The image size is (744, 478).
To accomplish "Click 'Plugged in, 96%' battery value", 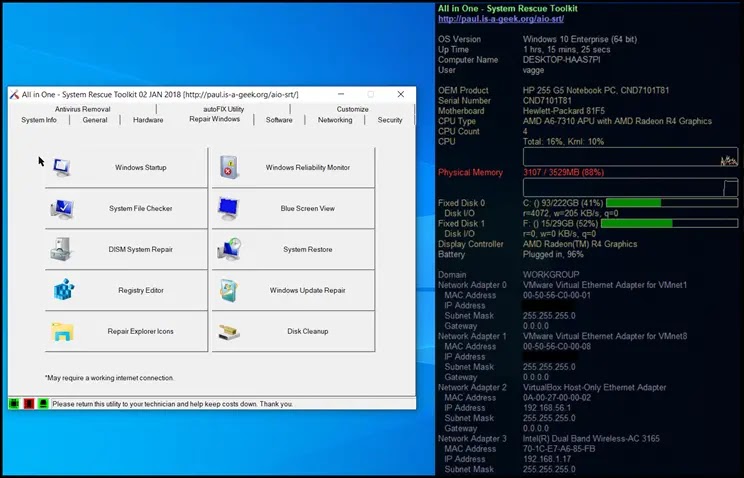I will point(553,254).
